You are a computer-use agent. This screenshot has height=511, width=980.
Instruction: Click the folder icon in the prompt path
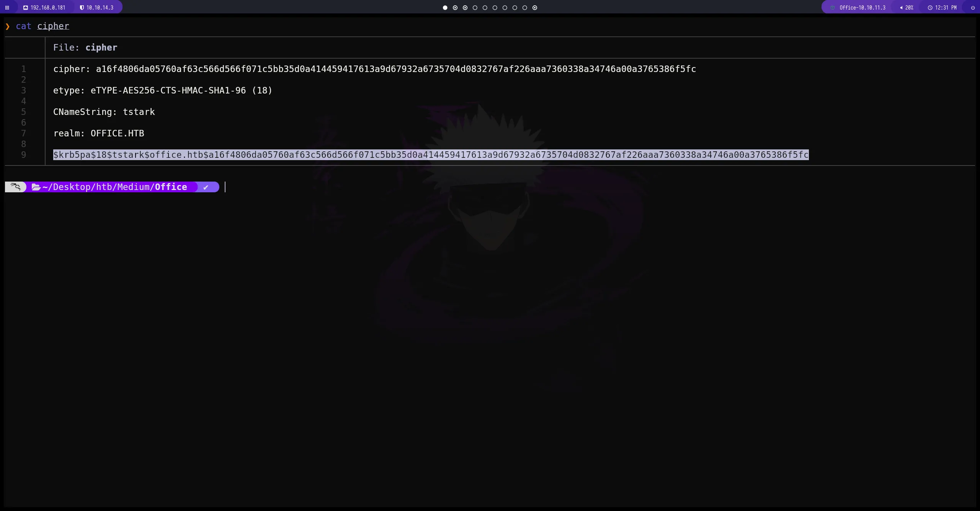click(x=36, y=187)
